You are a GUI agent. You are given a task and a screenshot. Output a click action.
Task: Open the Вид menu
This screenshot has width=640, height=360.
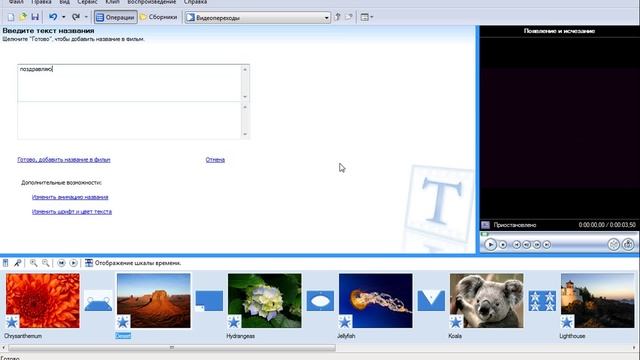(64, 2)
